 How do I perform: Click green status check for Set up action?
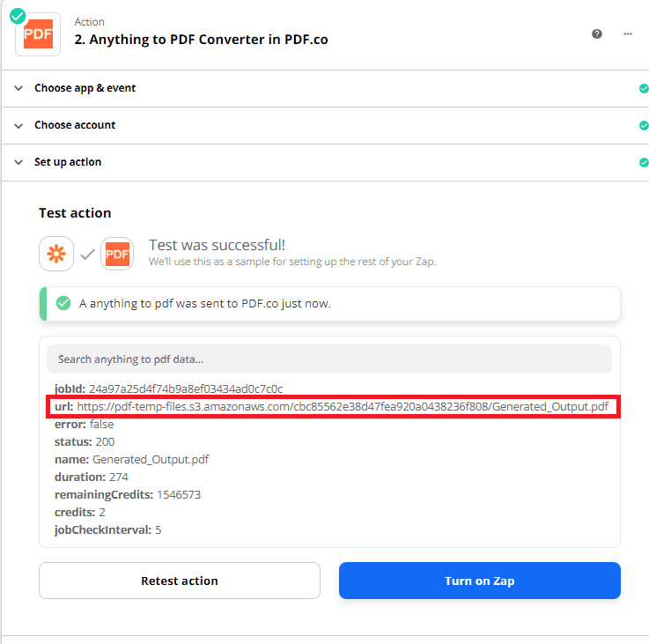(x=644, y=163)
